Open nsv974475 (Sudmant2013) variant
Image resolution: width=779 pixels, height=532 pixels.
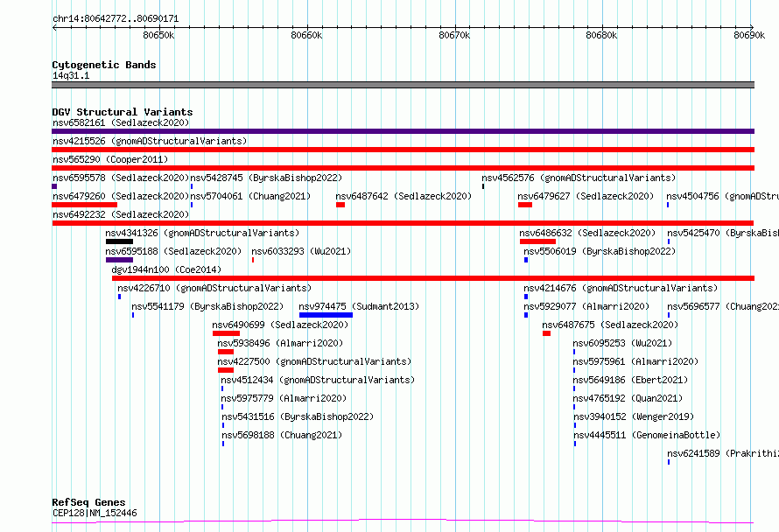(x=359, y=306)
